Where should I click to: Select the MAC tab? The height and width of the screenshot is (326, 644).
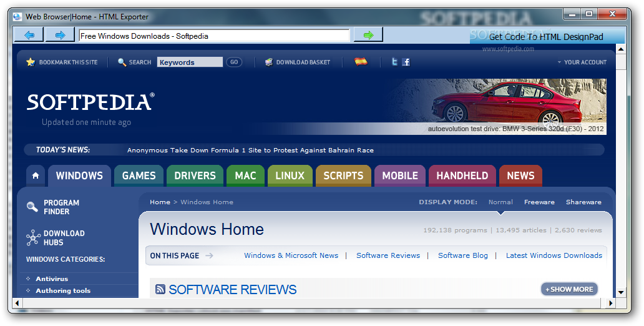coord(246,175)
